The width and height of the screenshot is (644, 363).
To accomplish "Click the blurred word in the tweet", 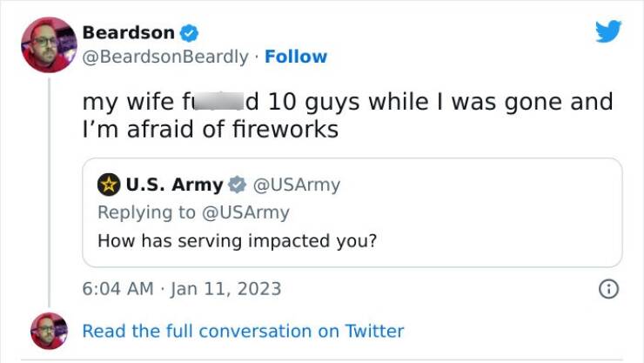I will (x=218, y=101).
